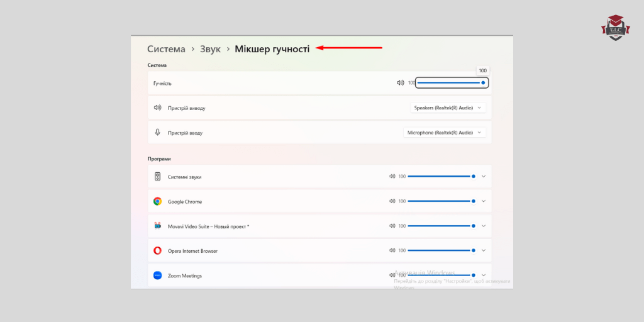Viewport: 644px width, 322px height.
Task: Mute Google Chrome via its speaker icon
Action: (392, 201)
